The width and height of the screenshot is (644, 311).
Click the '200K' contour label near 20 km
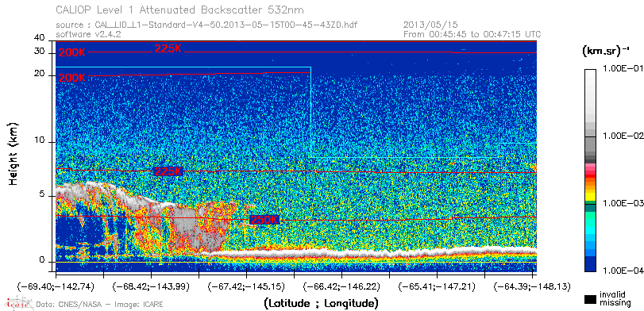pyautogui.click(x=72, y=77)
